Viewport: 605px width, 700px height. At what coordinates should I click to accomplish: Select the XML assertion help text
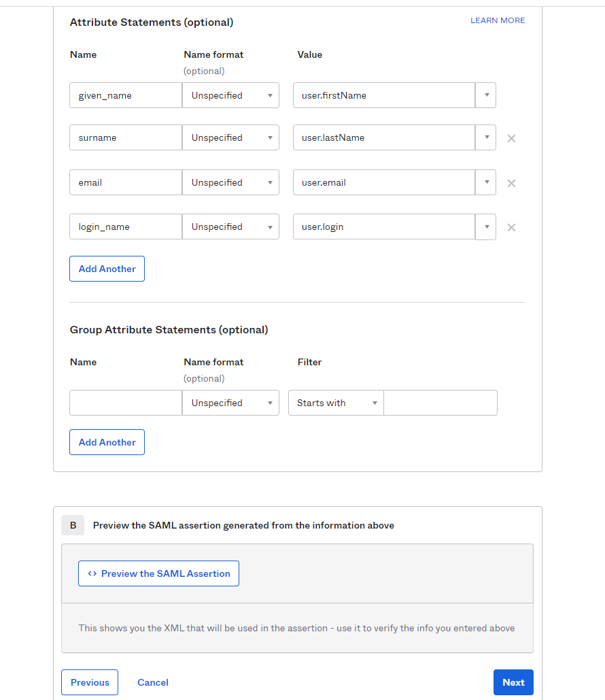click(x=296, y=628)
